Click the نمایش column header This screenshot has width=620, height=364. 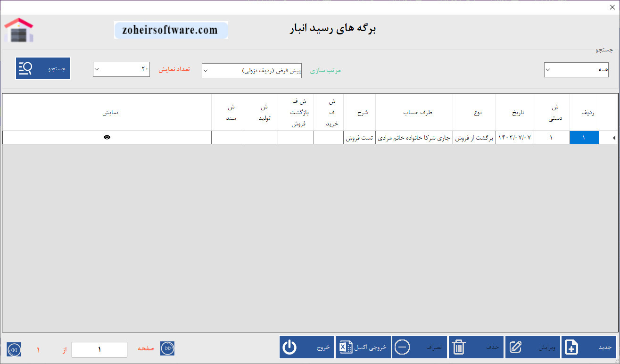107,112
